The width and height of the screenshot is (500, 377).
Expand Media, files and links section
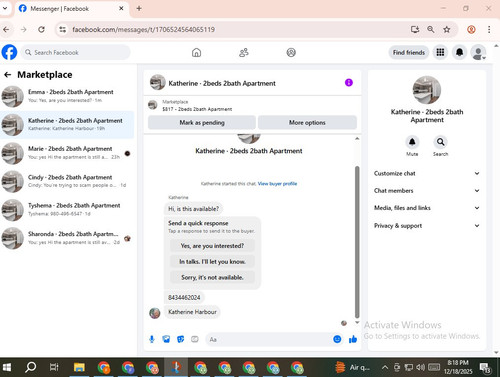coord(427,208)
